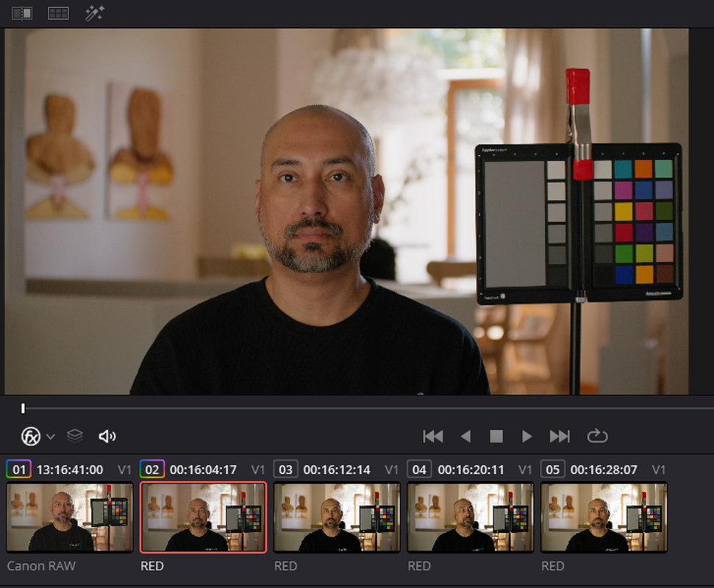Play the clip in reverse
714x588 pixels.
tap(465, 437)
